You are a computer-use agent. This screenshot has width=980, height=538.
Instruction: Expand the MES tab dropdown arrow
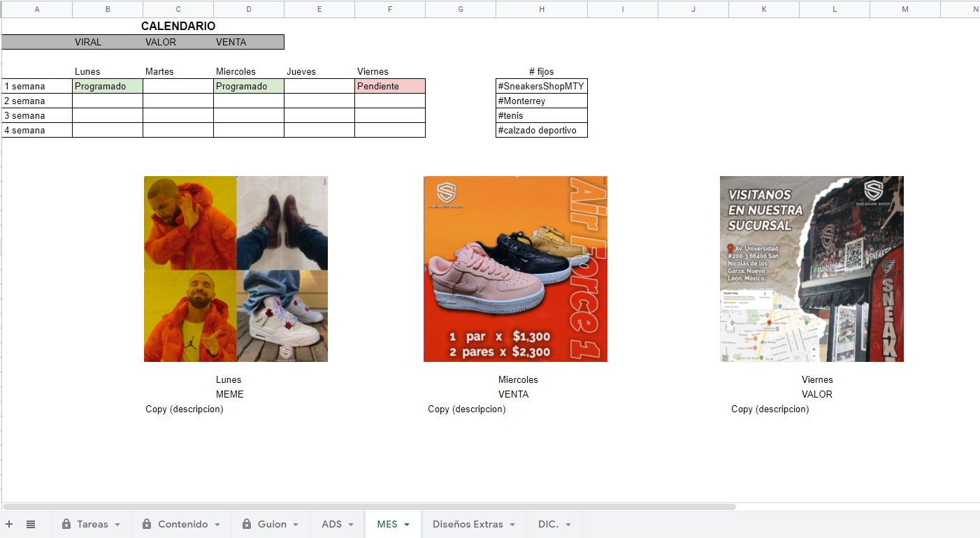[407, 525]
